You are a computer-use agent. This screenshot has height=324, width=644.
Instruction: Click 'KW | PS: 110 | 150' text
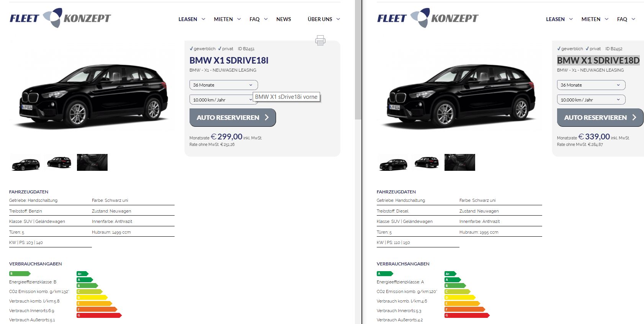click(x=393, y=242)
